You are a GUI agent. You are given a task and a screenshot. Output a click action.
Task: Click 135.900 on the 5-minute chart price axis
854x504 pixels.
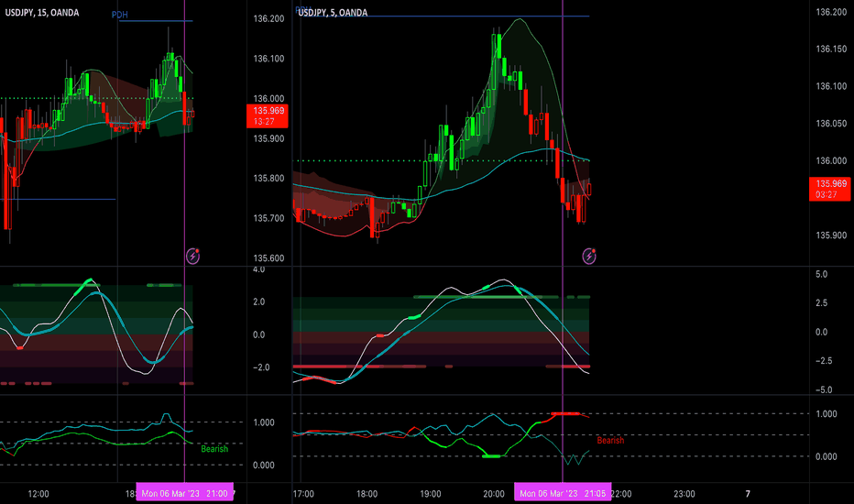point(831,236)
